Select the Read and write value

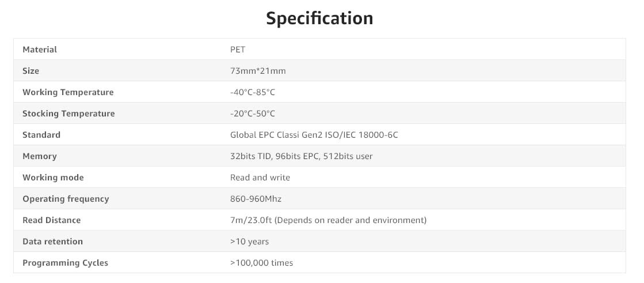pyautogui.click(x=260, y=178)
